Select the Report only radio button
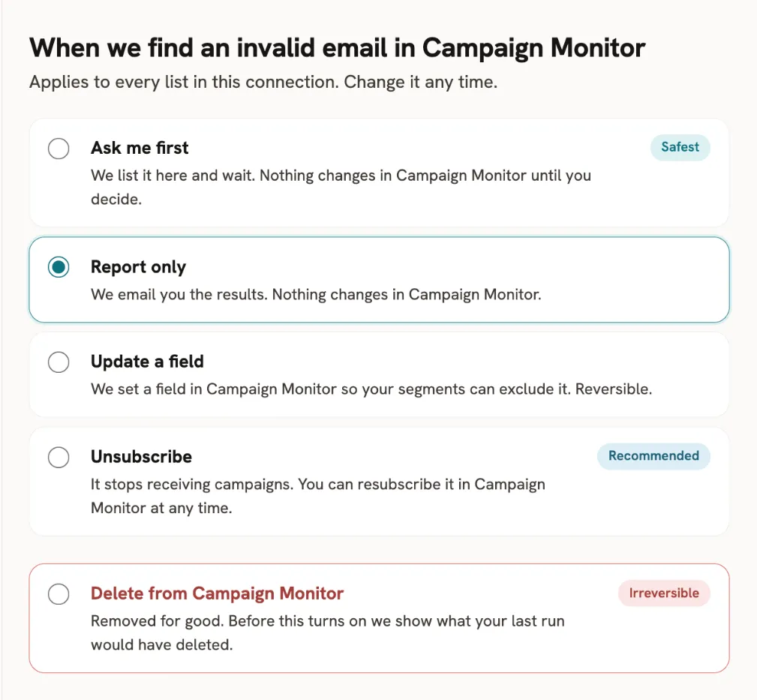The width and height of the screenshot is (757, 700). (59, 267)
